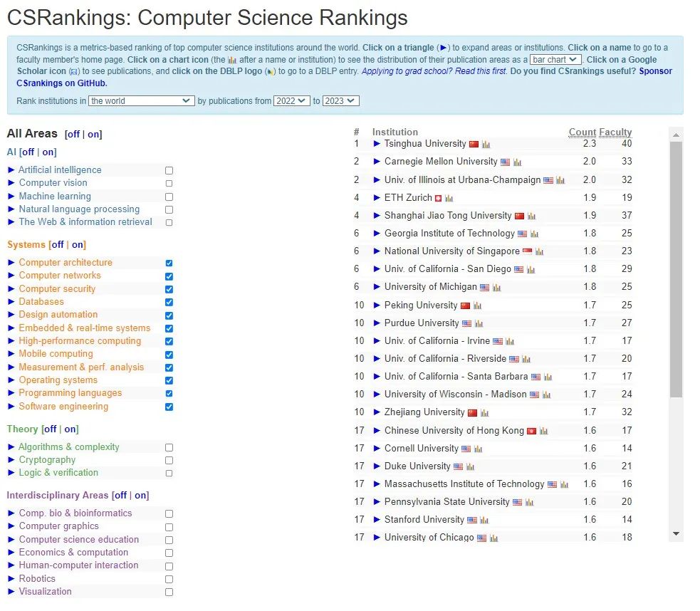Click chart icon next to Stanford University
This screenshot has height=611, width=700.
pyautogui.click(x=484, y=521)
